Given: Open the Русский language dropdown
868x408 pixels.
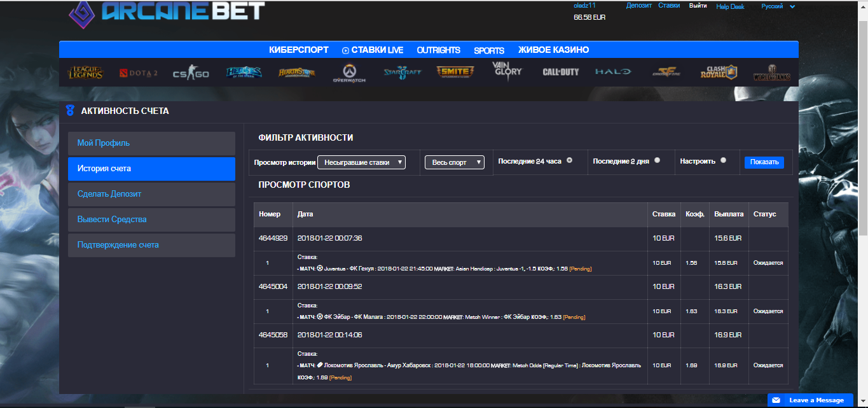Looking at the screenshot, I should (778, 6).
